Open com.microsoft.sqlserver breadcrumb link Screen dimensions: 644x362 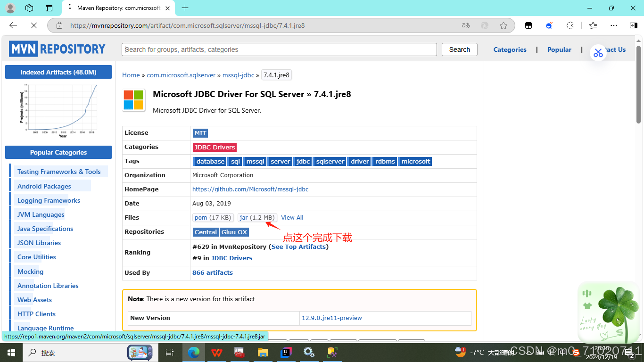[x=181, y=75]
